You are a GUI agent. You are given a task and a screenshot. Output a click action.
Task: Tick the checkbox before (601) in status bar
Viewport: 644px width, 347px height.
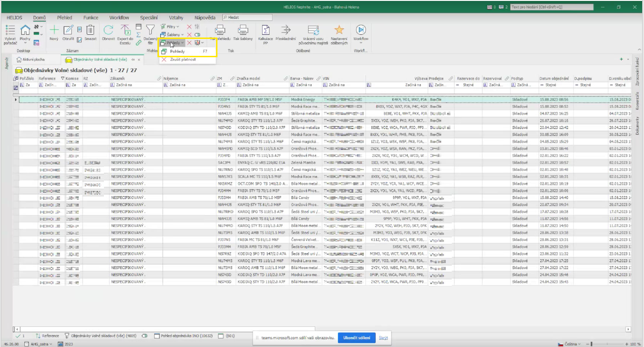pos(221,336)
